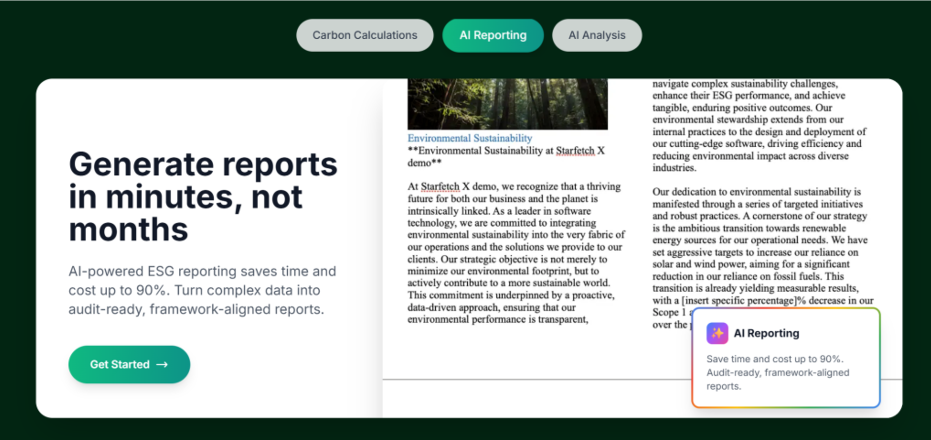Switch to the Carbon Calculations tab
This screenshot has width=931, height=440.
(x=365, y=35)
